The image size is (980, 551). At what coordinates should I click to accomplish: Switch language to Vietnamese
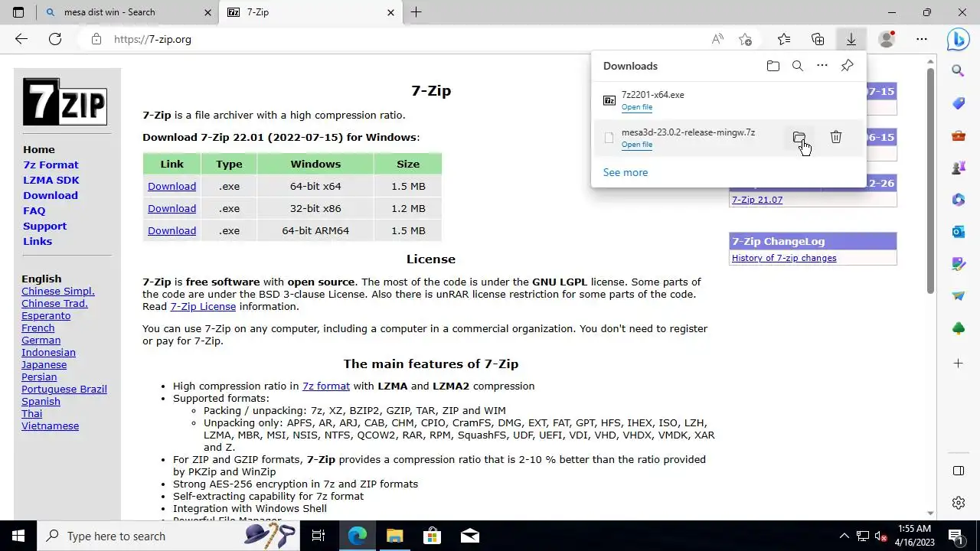(x=51, y=425)
